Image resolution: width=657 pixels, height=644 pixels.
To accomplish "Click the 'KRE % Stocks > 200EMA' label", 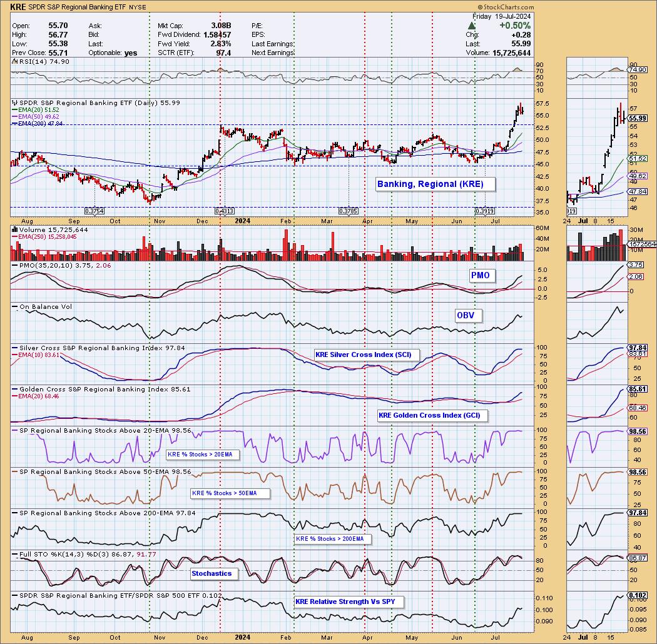I will (x=333, y=539).
